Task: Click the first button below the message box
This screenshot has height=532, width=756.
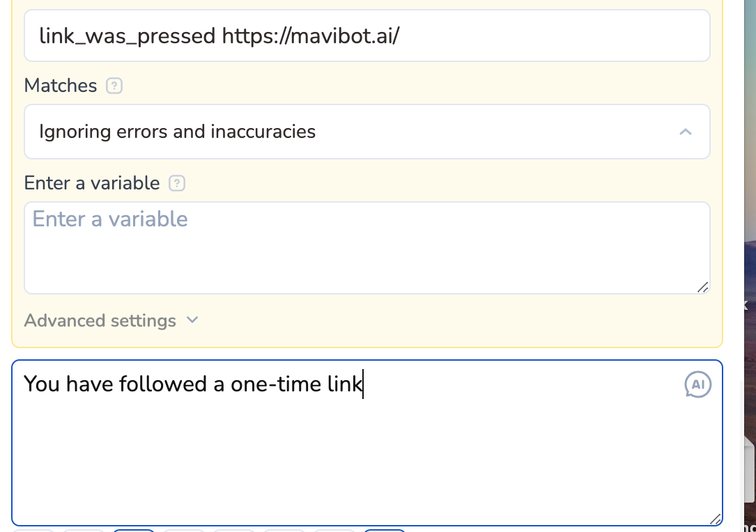Action: point(33,531)
